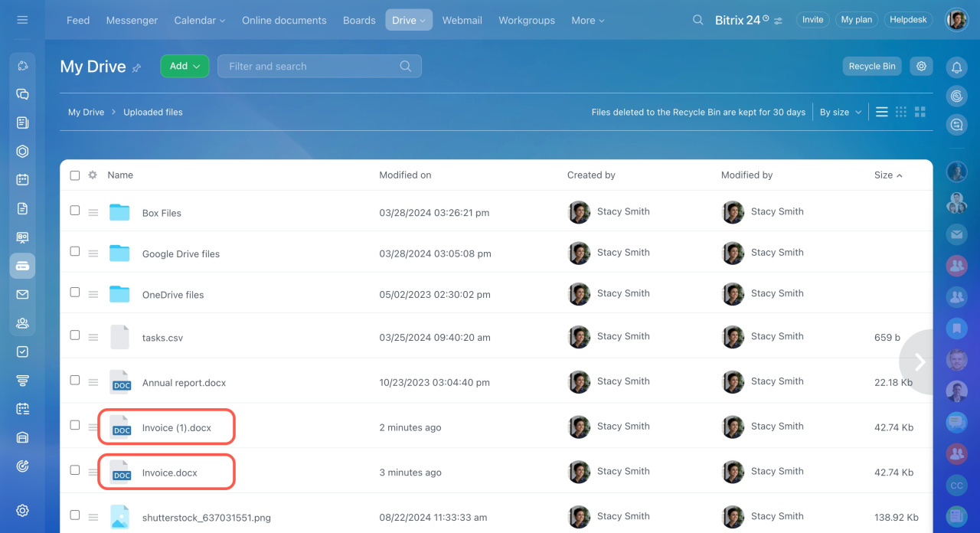Screen dimensions: 980x533
Task: Select all files with header checkbox
Action: click(x=75, y=175)
